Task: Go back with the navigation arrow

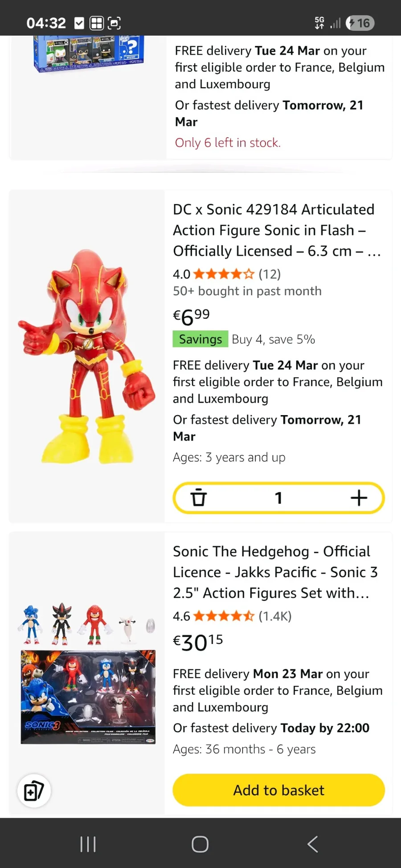Action: 313,844
